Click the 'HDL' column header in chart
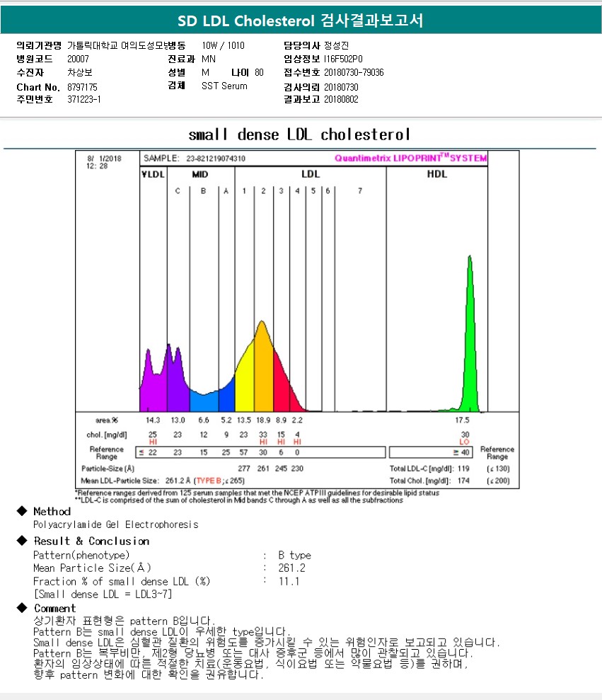602x700 pixels. click(x=437, y=174)
